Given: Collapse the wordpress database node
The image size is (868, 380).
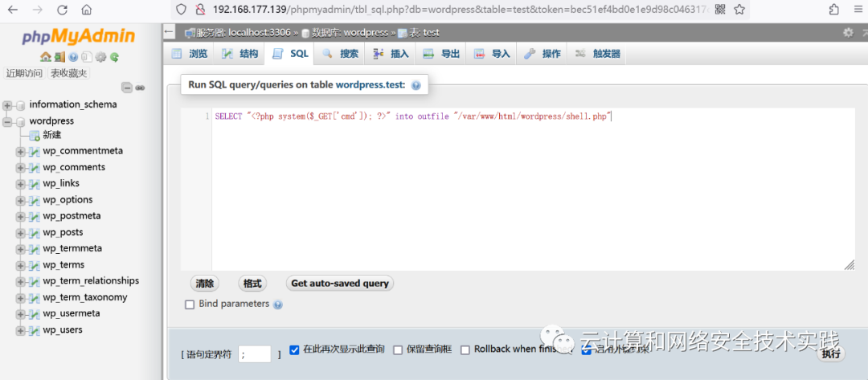Looking at the screenshot, I should coord(7,121).
